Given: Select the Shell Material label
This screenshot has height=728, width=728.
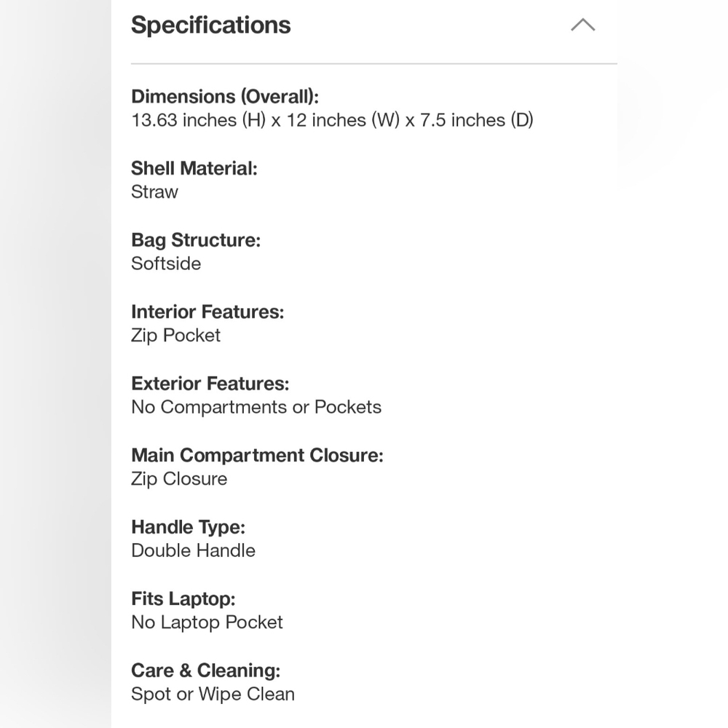Looking at the screenshot, I should point(194,168).
